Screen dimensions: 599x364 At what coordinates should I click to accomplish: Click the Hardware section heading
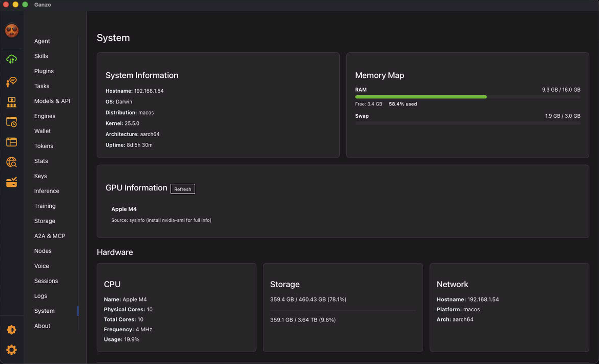pyautogui.click(x=115, y=252)
